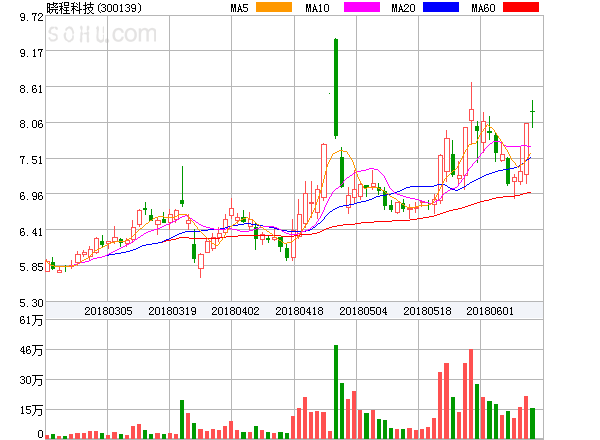Screen dimensions: 600x440
Task: Click the 20180504 date label
Action: [x=363, y=311]
